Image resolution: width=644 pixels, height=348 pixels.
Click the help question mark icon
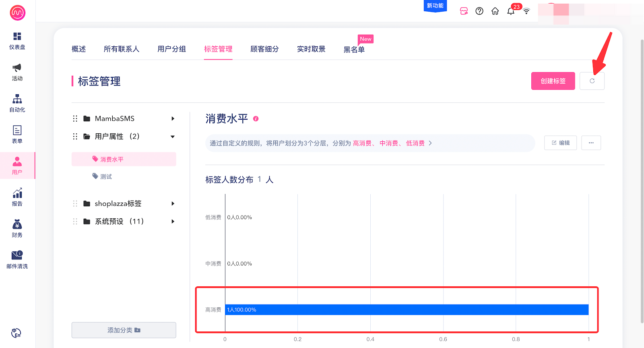tap(479, 11)
